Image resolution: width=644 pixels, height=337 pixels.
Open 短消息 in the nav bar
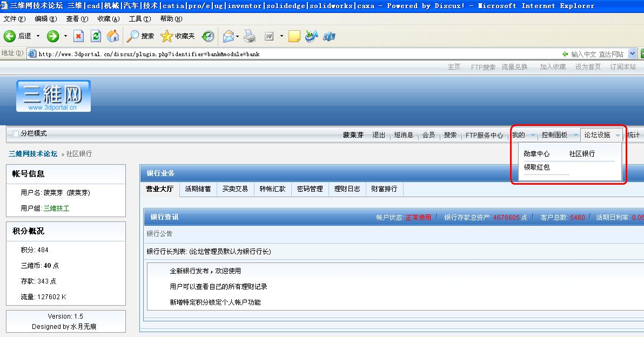(404, 135)
